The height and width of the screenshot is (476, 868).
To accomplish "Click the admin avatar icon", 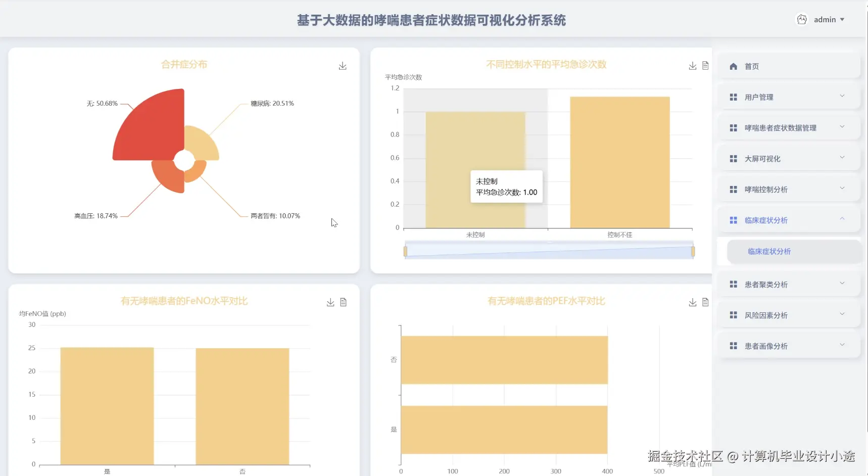I will (x=802, y=19).
